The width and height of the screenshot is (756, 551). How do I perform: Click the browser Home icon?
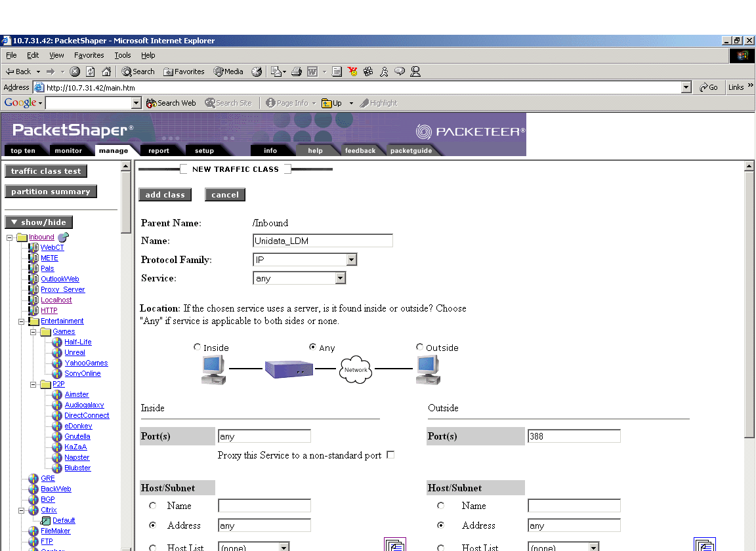[106, 71]
